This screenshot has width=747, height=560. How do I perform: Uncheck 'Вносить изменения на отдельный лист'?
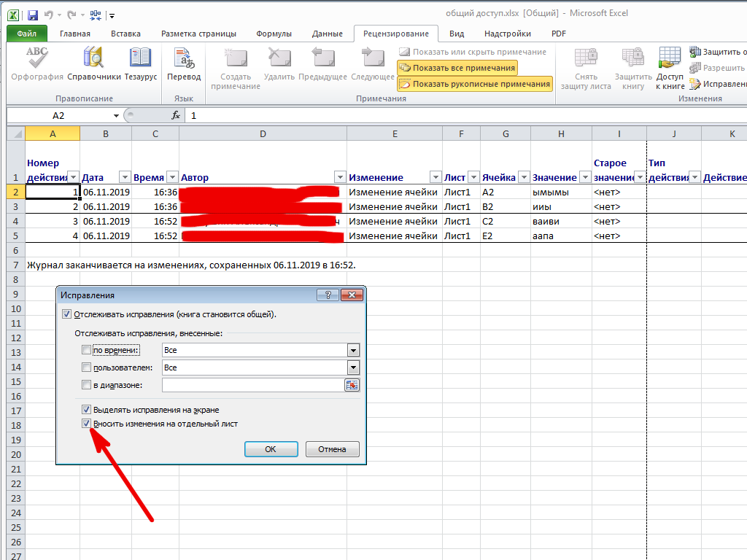click(x=86, y=423)
